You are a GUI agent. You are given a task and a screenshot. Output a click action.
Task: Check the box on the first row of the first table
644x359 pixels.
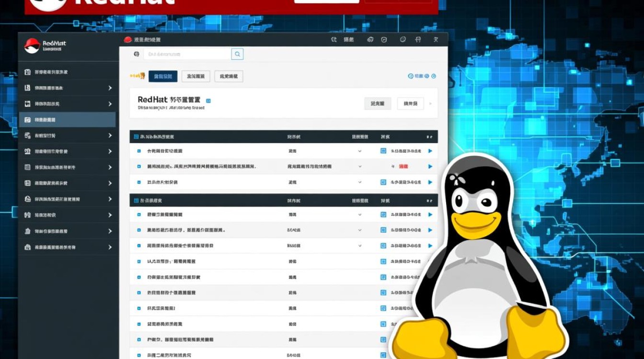click(x=139, y=151)
